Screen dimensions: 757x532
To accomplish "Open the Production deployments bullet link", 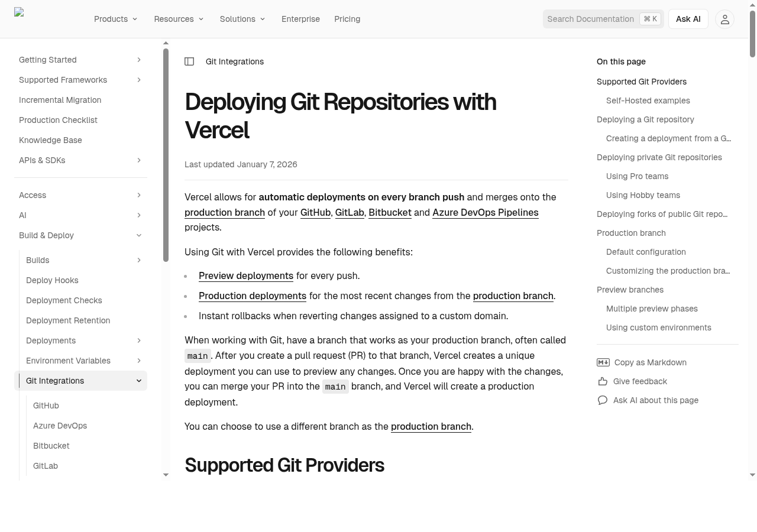I will tap(253, 296).
